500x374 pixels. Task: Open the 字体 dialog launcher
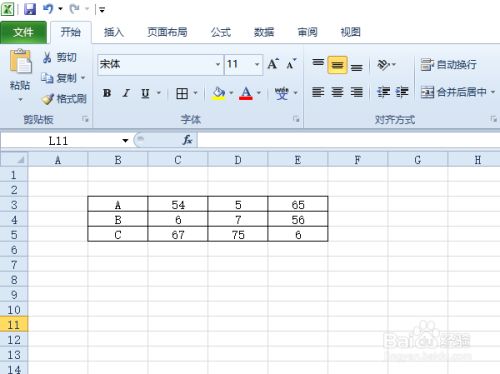(296, 119)
